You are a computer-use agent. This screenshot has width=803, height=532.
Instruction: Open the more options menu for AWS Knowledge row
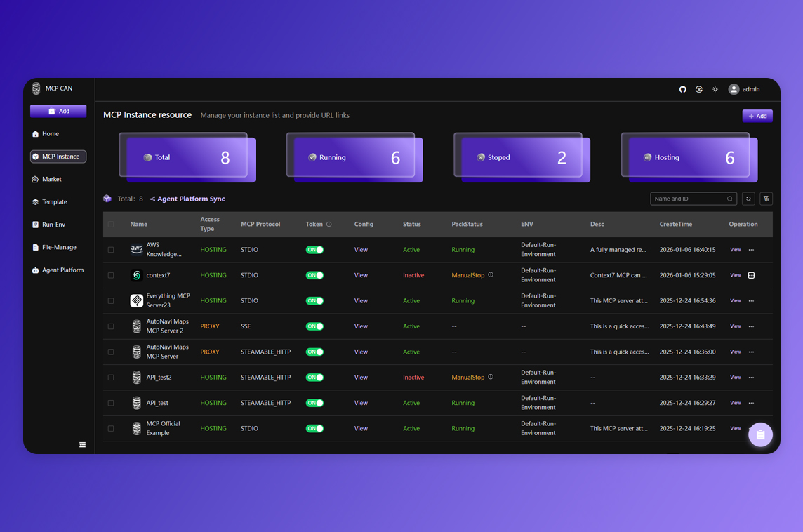coord(751,250)
